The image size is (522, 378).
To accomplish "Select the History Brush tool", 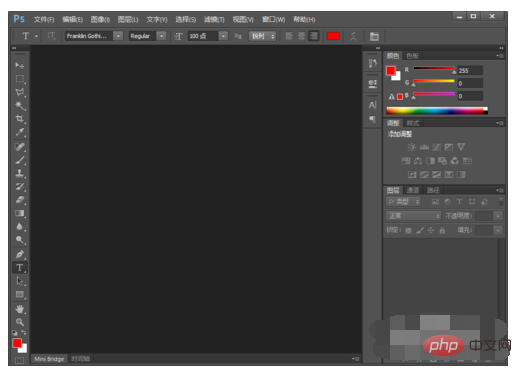I will click(20, 186).
